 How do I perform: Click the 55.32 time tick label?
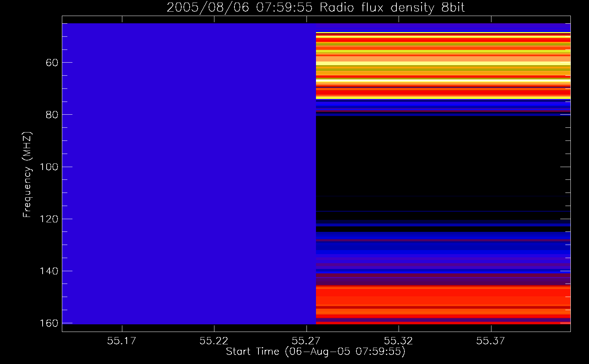tap(399, 341)
